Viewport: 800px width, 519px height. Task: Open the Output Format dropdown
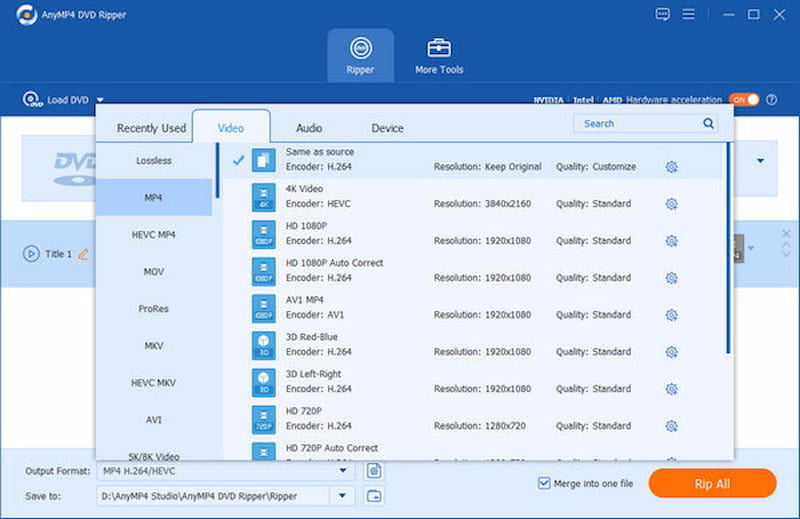(343, 470)
